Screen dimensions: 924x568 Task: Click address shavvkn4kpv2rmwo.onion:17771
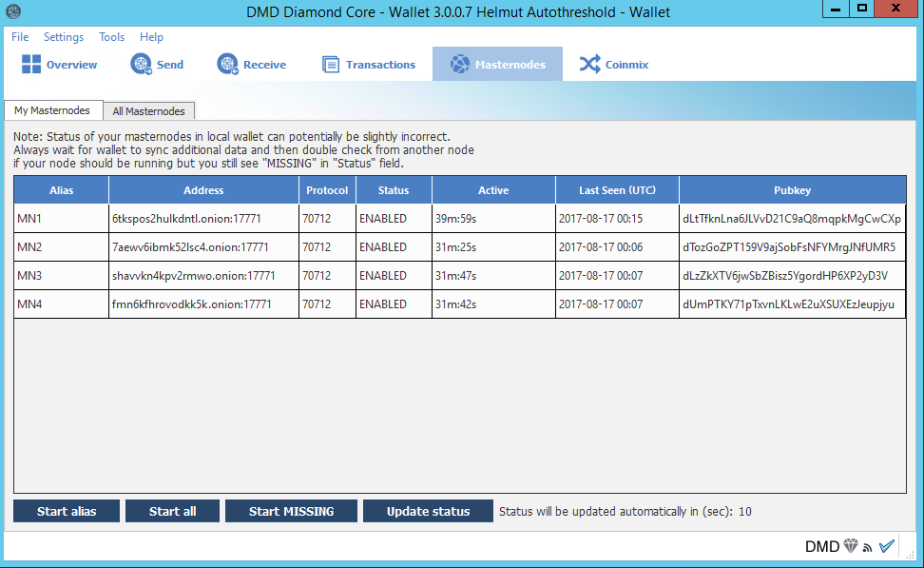[203, 276]
